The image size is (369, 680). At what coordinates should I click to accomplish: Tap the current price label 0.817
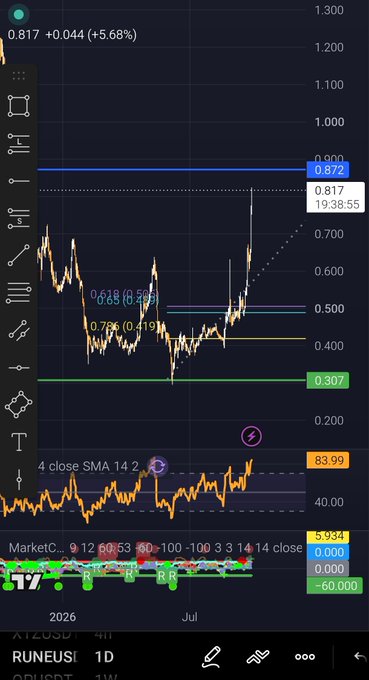[x=336, y=197]
